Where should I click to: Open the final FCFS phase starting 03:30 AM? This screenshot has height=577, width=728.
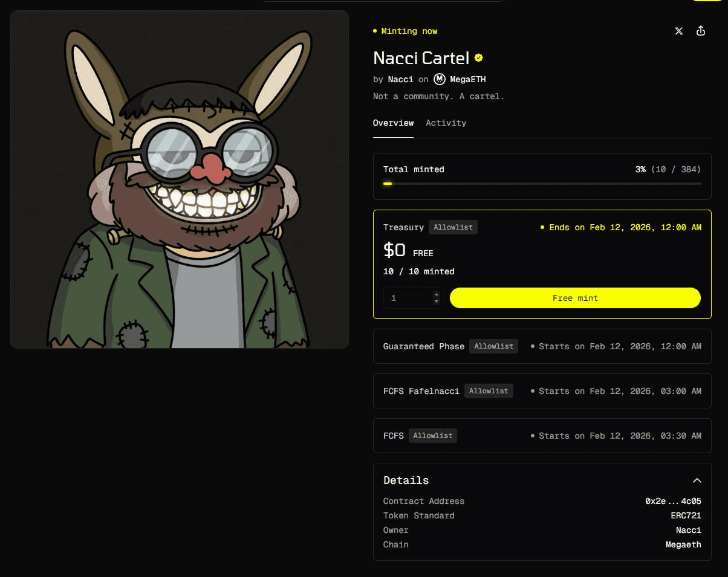coord(542,436)
